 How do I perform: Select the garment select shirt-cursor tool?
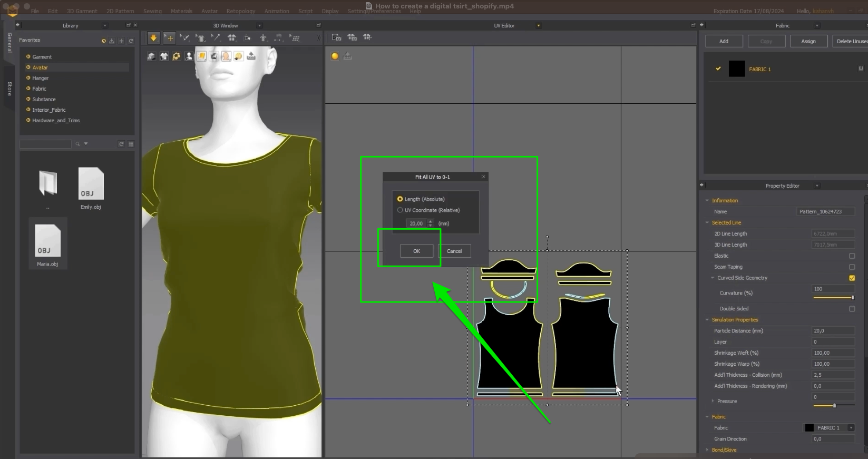(200, 37)
